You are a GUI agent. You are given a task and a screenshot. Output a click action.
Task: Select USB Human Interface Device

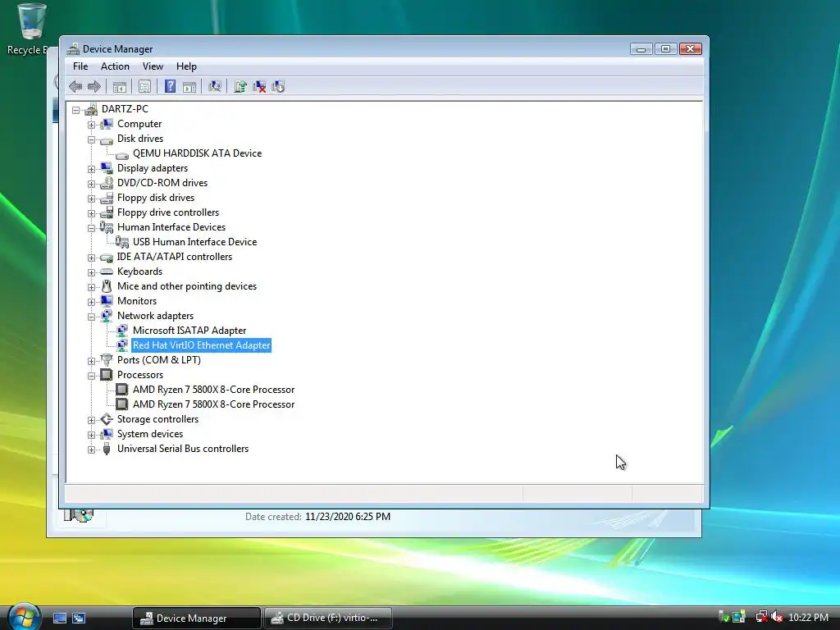[195, 242]
